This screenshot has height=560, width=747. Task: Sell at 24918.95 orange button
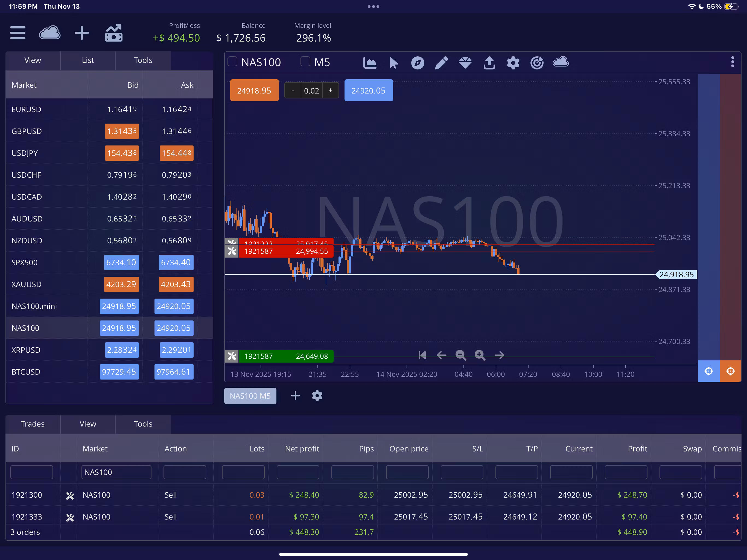coord(254,91)
